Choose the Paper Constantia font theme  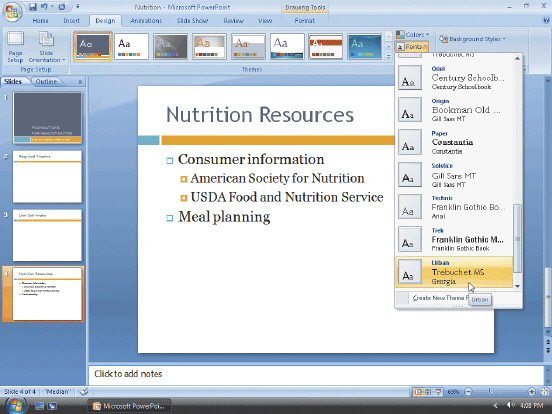coord(454,142)
